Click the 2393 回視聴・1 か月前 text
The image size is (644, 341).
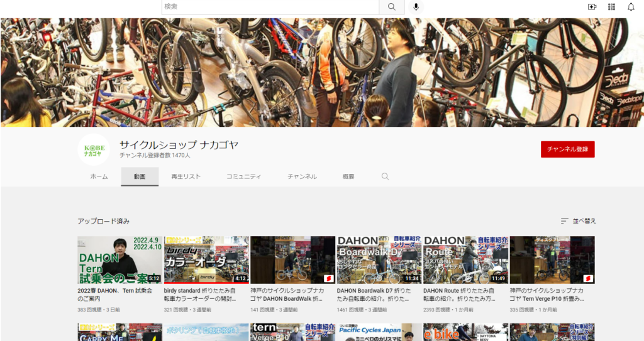click(x=448, y=310)
